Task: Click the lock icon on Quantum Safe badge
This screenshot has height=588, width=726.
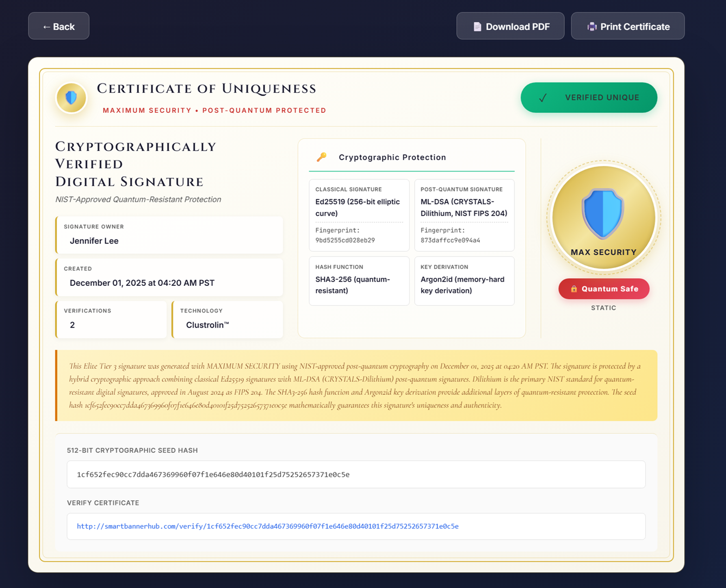Action: coord(574,289)
